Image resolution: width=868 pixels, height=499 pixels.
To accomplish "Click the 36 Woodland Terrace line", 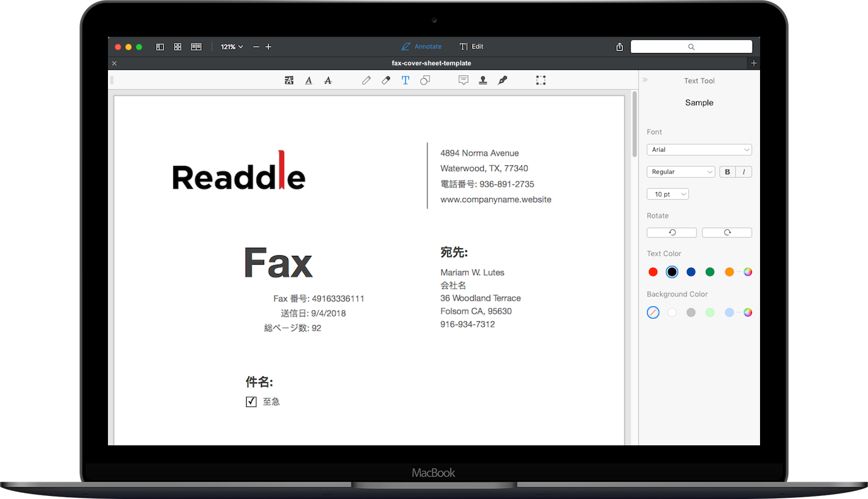I will coord(481,299).
